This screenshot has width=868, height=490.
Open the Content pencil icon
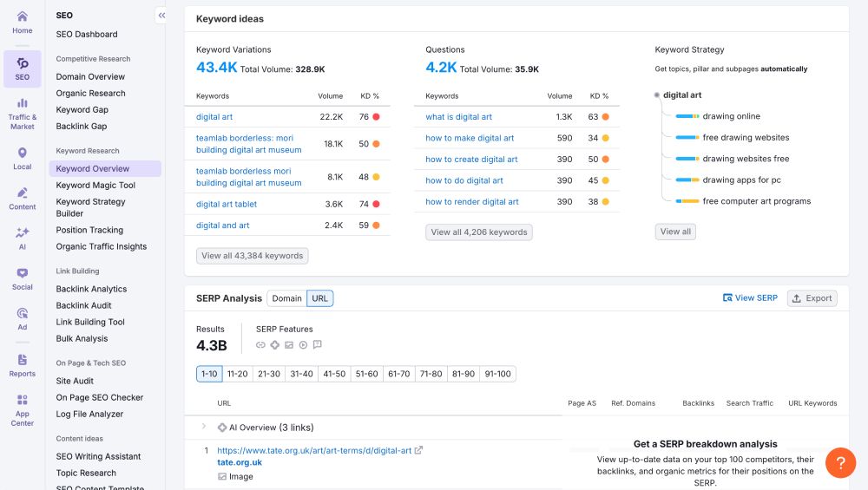23,193
